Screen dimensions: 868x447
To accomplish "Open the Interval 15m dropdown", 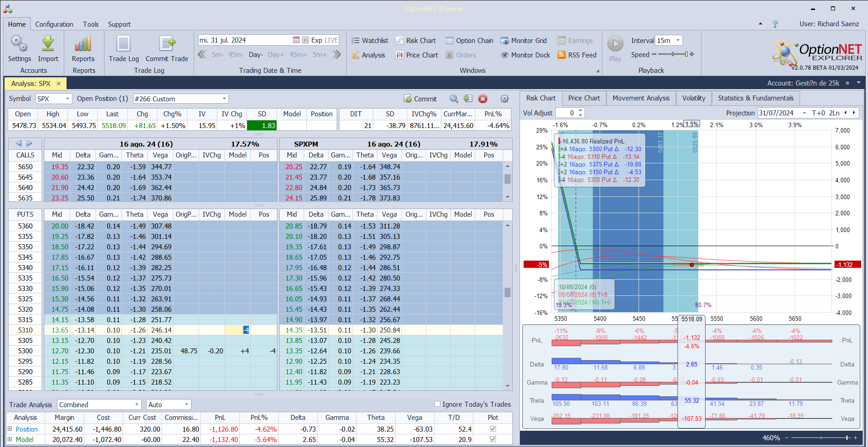I will pyautogui.click(x=678, y=40).
